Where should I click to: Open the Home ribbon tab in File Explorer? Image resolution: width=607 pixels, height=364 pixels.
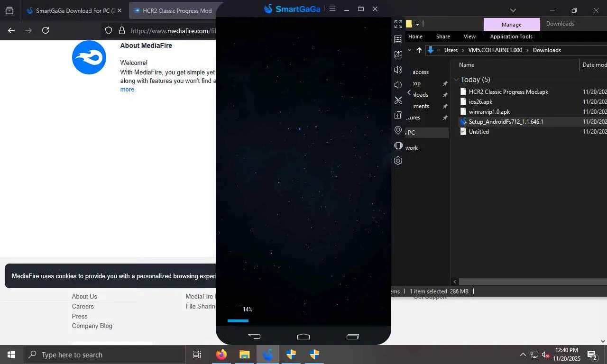pos(415,36)
